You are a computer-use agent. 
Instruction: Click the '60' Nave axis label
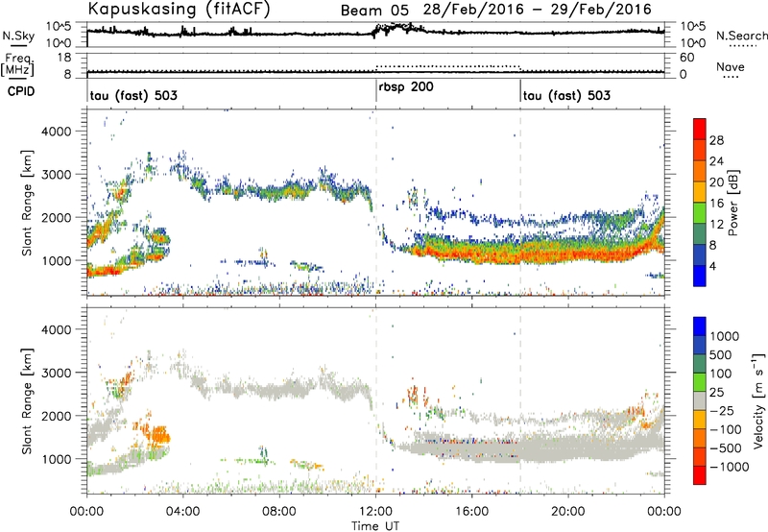686,58
